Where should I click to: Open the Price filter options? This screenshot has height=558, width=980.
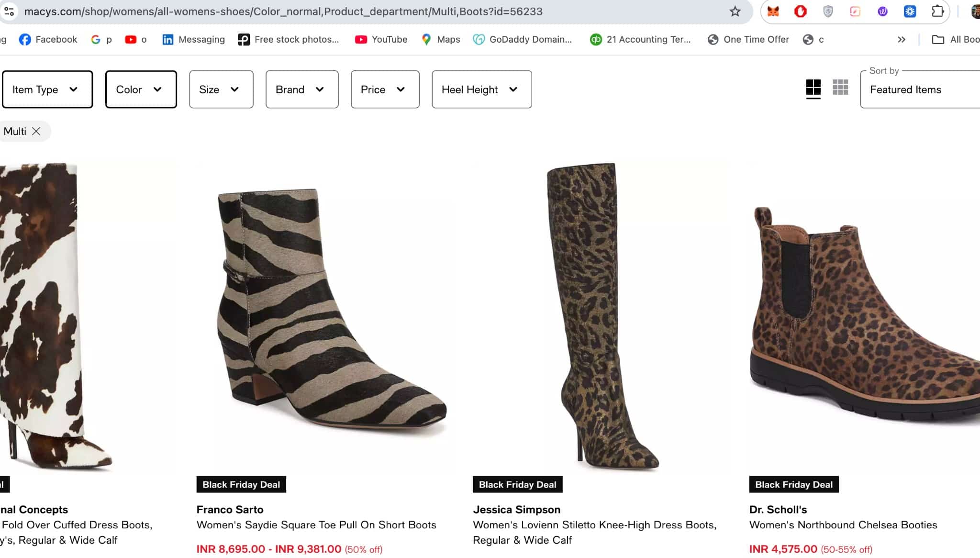point(384,89)
